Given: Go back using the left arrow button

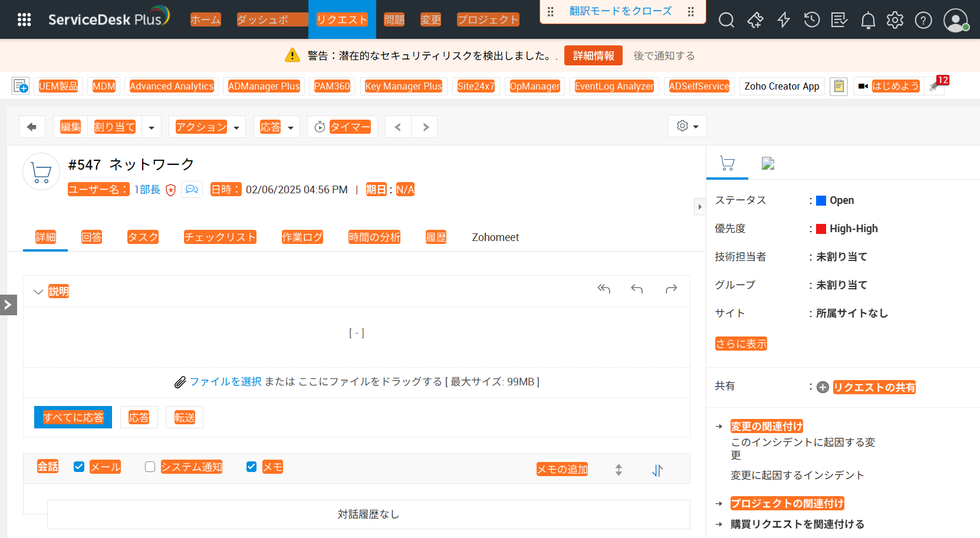Looking at the screenshot, I should coord(32,127).
